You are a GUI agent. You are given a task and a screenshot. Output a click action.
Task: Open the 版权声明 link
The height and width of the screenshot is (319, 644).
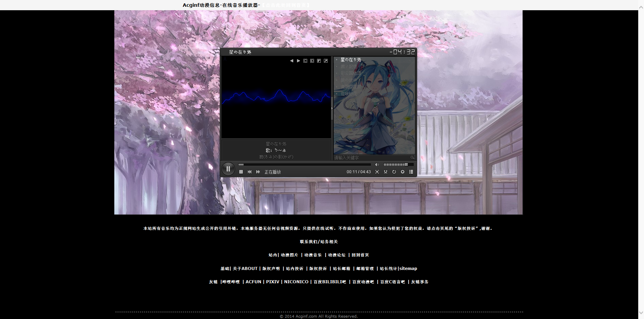[271, 269]
